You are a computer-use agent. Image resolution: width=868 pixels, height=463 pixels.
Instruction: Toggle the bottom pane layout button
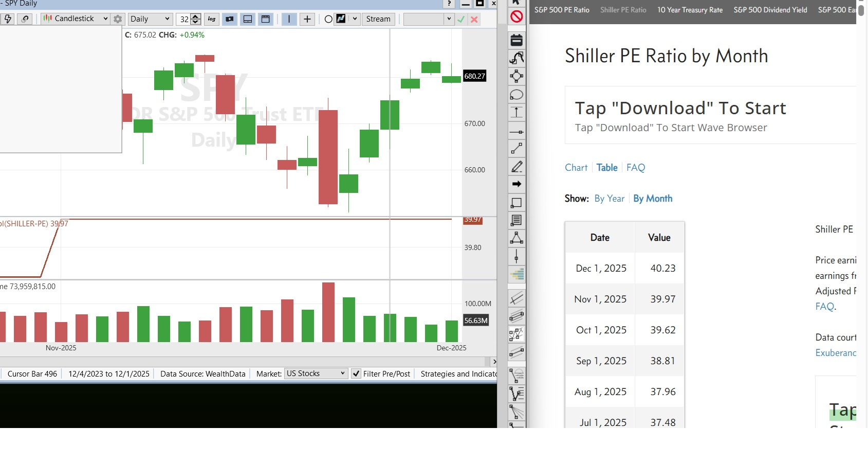click(248, 19)
